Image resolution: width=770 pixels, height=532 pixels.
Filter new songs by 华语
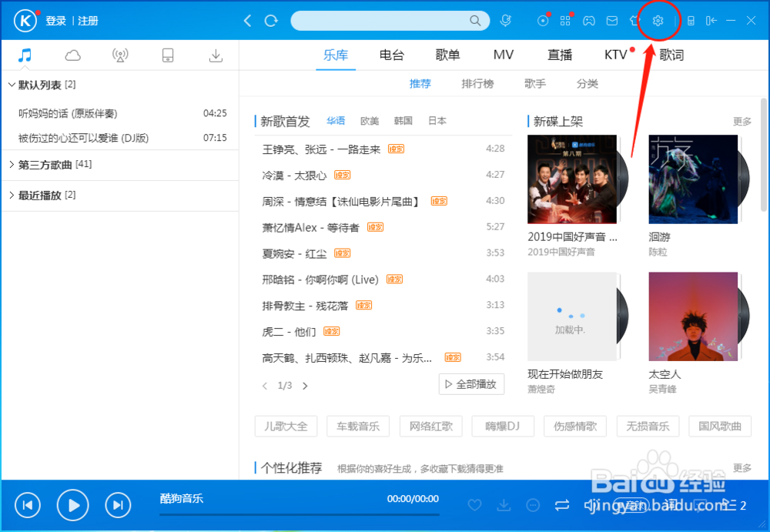tap(336, 121)
